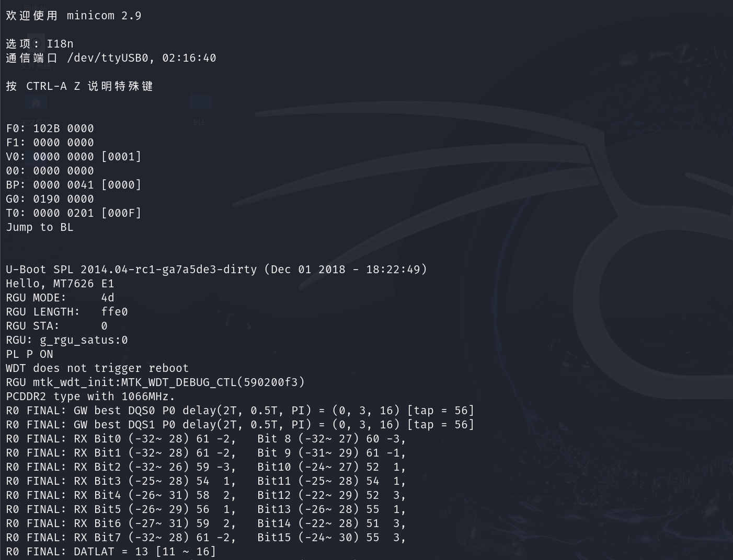This screenshot has width=733, height=560.
Task: Click the V0: 0000 0000 [0001] line
Action: pos(74,157)
